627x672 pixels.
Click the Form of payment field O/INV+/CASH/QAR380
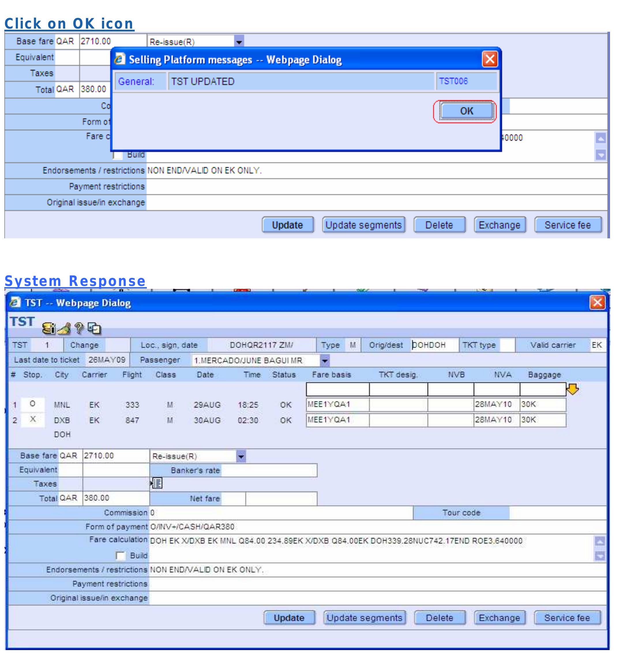pos(378,527)
